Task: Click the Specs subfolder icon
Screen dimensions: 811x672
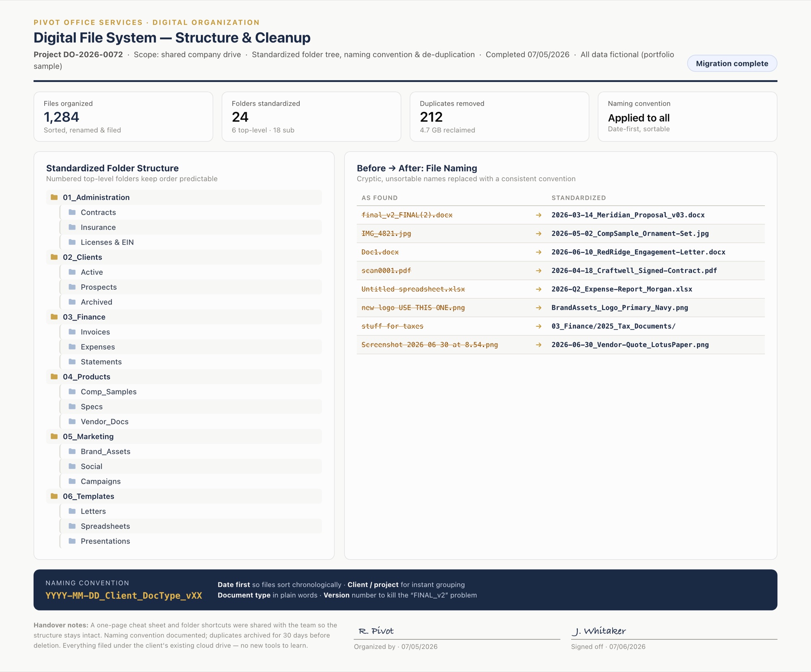Action: click(72, 407)
